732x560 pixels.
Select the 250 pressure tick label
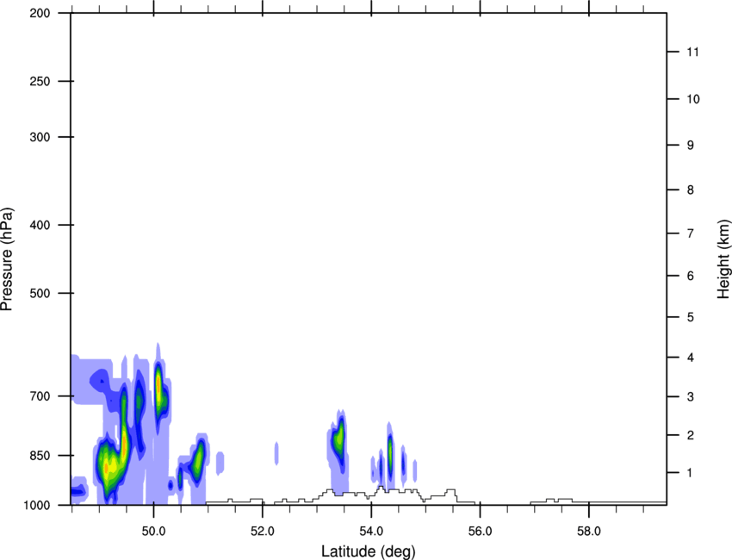[40, 81]
